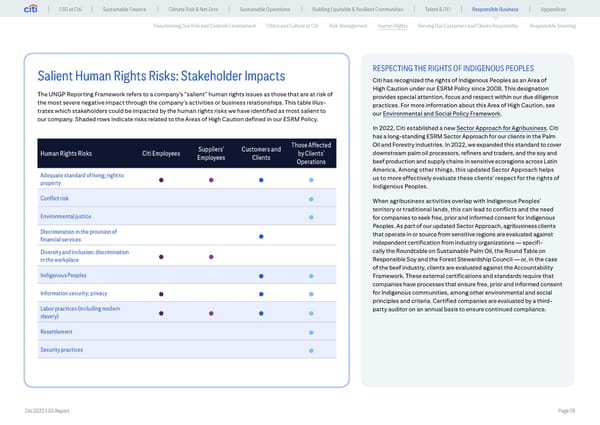Click the Conflict risk row label

(54, 197)
